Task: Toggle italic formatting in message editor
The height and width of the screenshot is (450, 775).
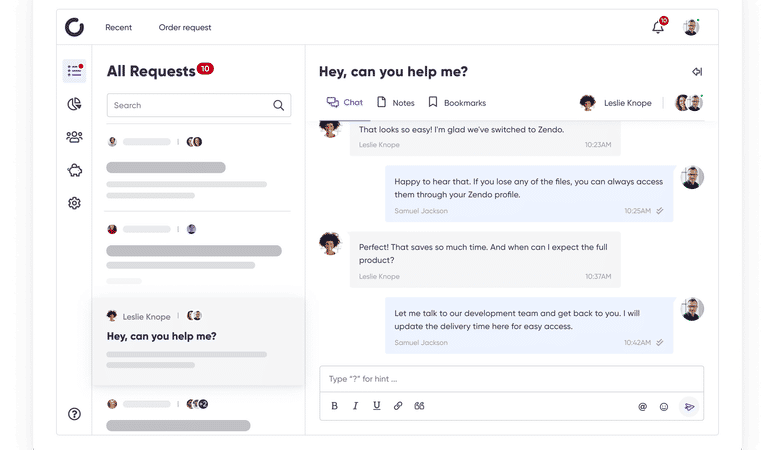Action: 355,406
